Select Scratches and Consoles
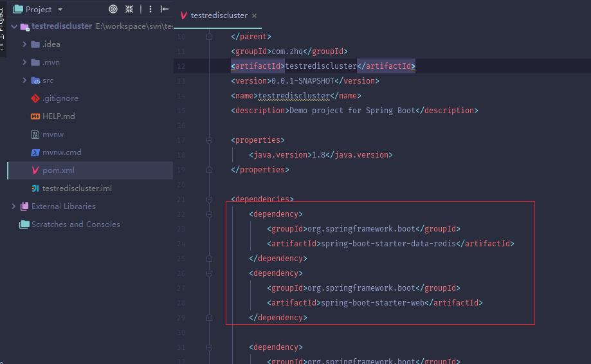Screen dimensions: 591x364 [75, 224]
